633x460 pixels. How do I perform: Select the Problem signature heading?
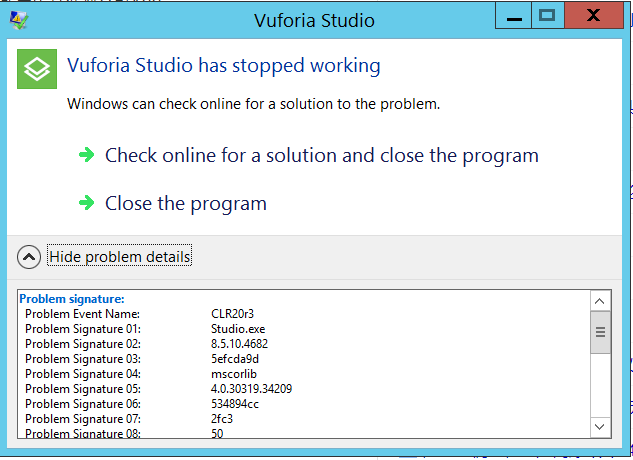[x=72, y=299]
